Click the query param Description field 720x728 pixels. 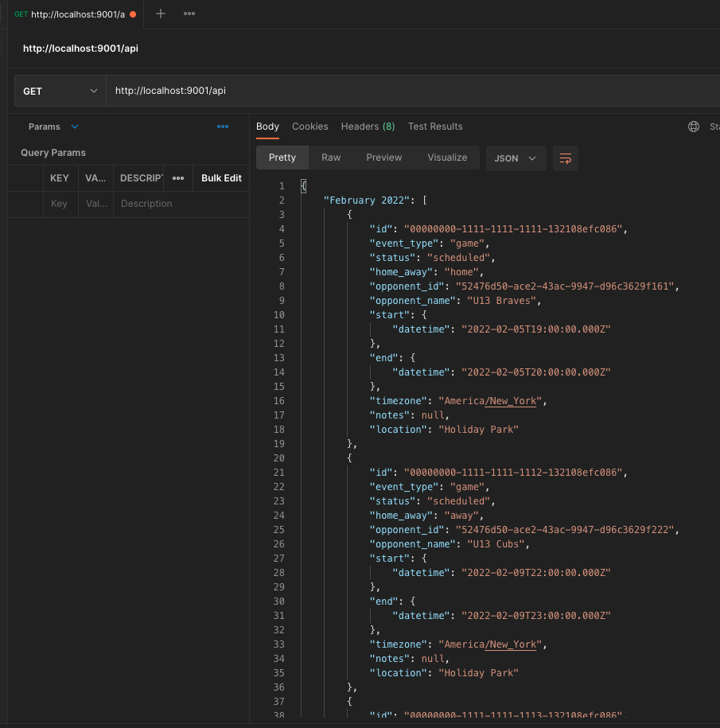click(181, 204)
